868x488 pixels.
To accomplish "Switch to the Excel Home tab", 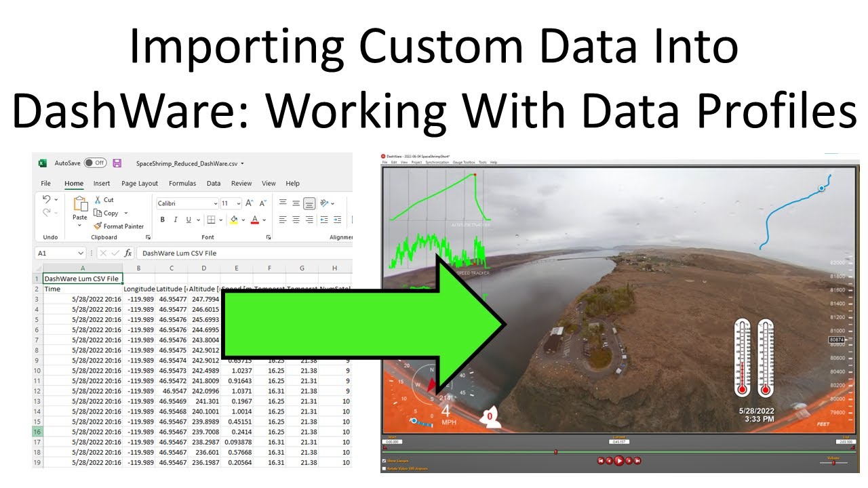I will point(74,184).
